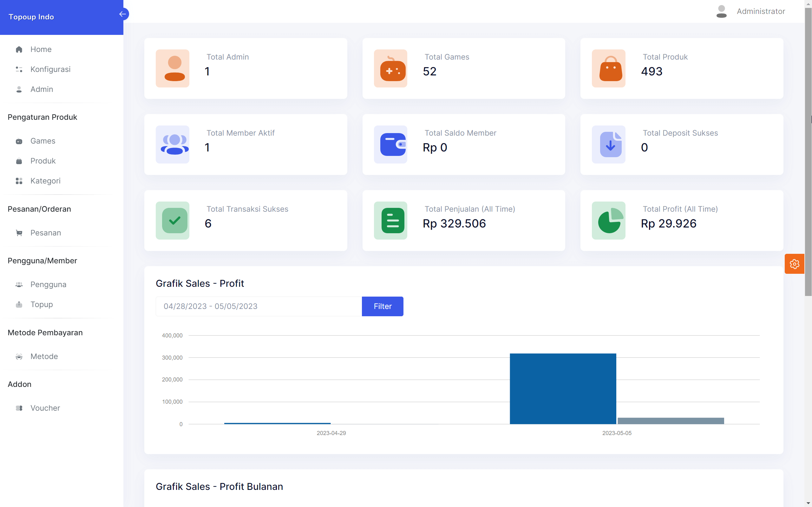Click the Administrator profile avatar

tap(721, 11)
